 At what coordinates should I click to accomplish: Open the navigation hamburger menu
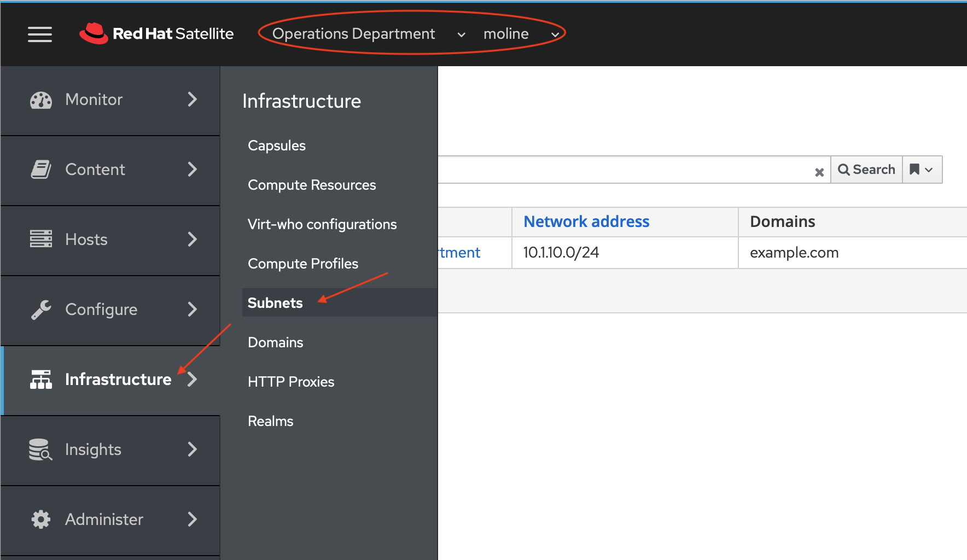(x=39, y=34)
